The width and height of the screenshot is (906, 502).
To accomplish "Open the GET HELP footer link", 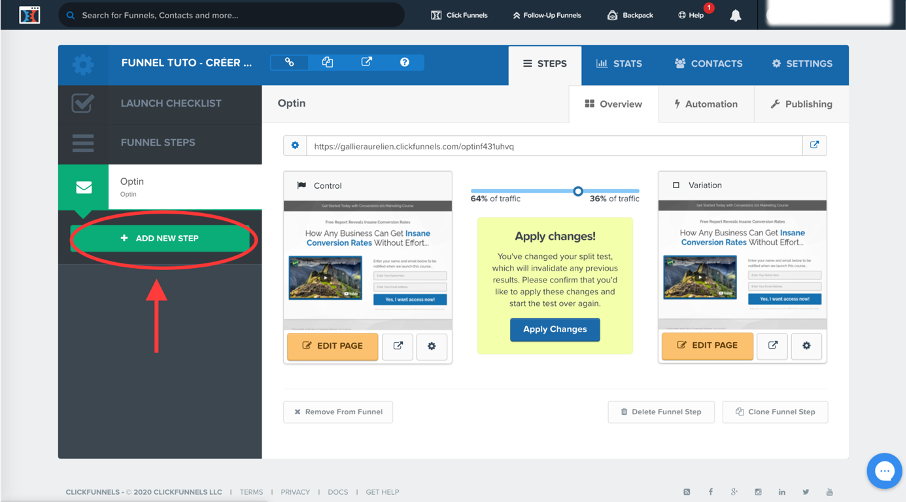I will pos(383,492).
